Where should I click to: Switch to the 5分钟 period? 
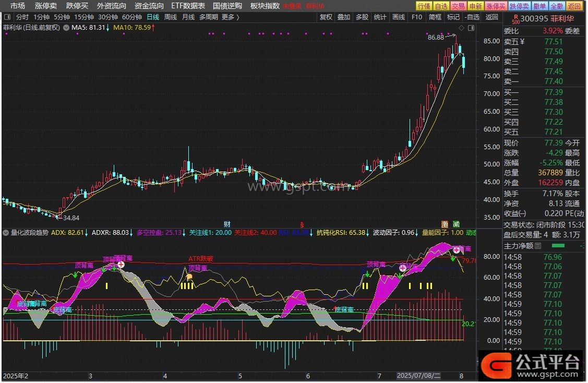point(62,17)
